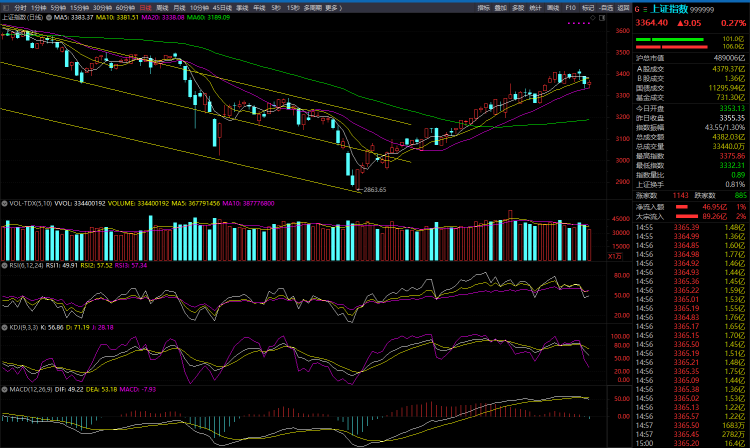Open the VOL-TDX indicator settings dropdown icon
This screenshot has width=750, height=448.
click(4, 202)
